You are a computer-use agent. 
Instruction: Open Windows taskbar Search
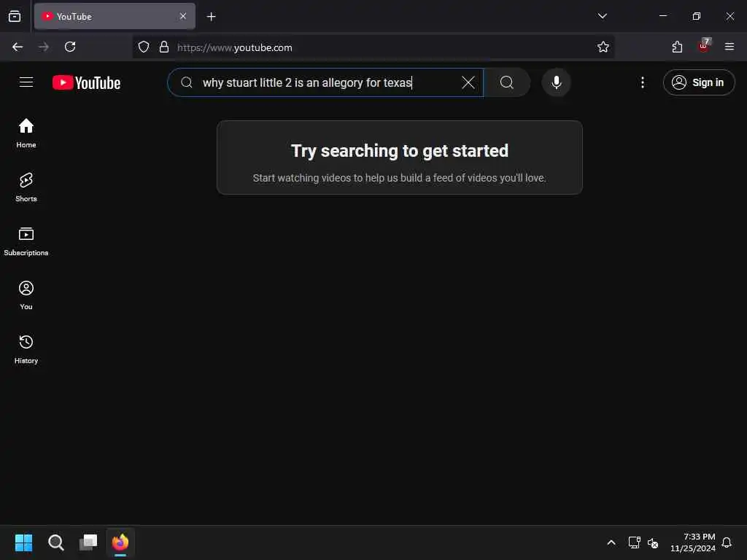(55, 542)
